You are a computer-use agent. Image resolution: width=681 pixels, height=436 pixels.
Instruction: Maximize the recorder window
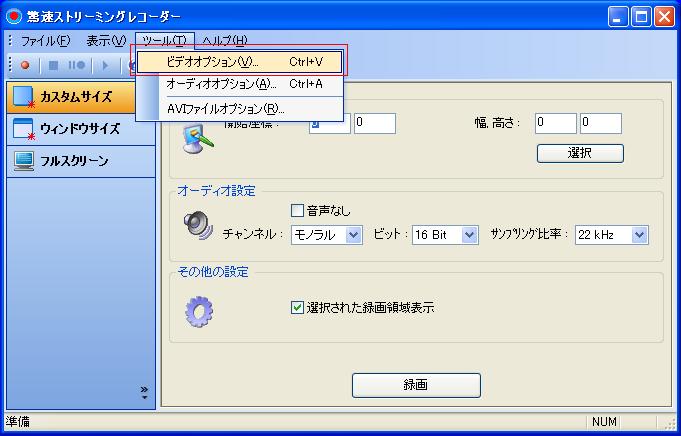641,17
